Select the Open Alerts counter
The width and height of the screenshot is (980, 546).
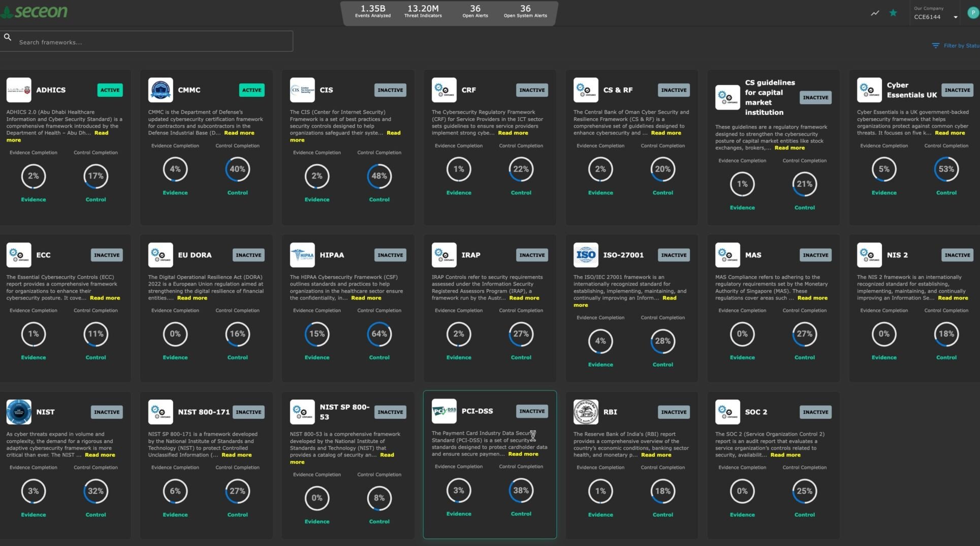pos(475,11)
